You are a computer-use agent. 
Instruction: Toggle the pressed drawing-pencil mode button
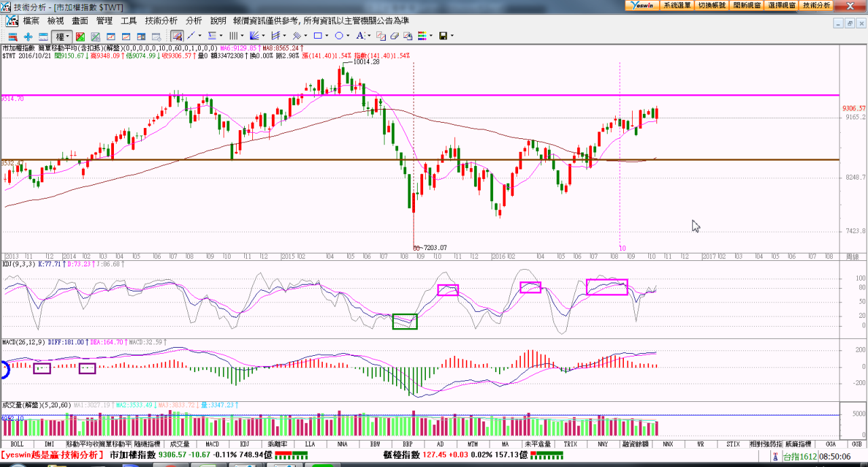pyautogui.click(x=176, y=36)
